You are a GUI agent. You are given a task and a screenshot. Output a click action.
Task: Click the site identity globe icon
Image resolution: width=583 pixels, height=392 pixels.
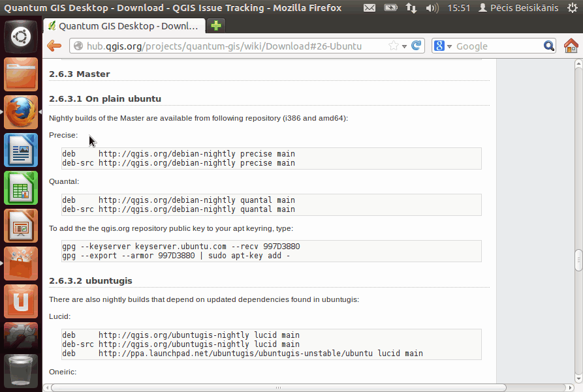[x=78, y=46]
